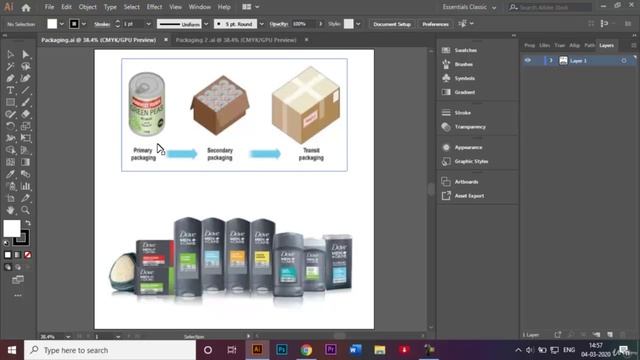Select the Width tool
This screenshot has width=640, height=360.
[x=10, y=138]
